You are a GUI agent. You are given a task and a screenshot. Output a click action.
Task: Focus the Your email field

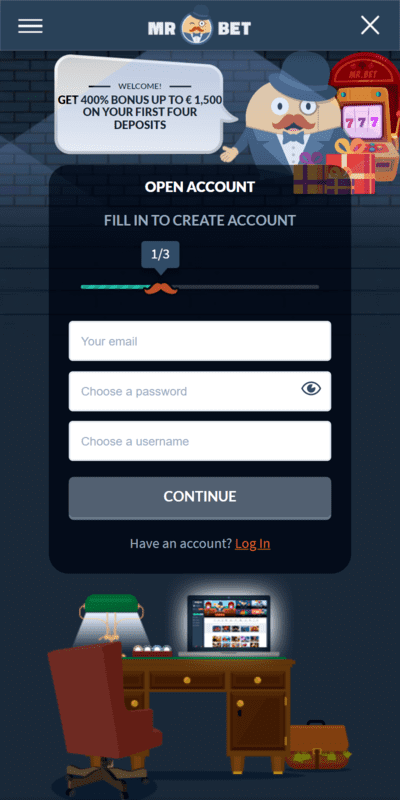200,341
